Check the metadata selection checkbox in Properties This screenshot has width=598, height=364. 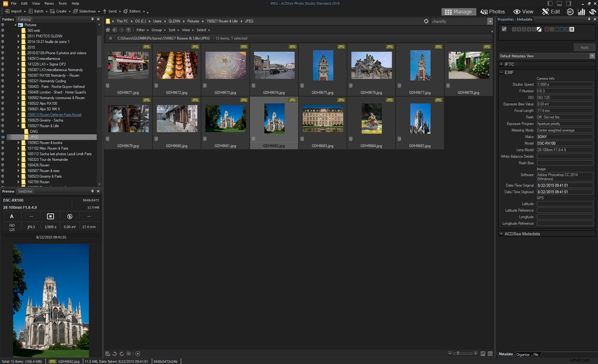[504, 29]
